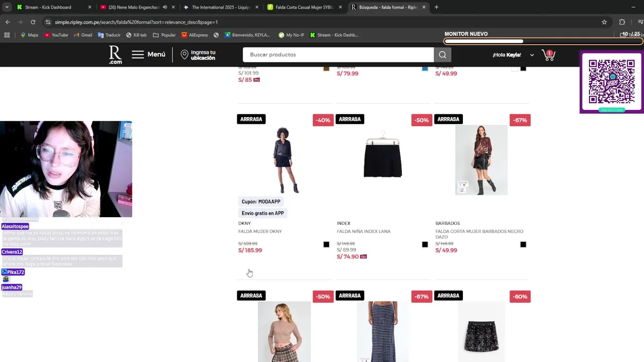Screen dimensions: 644x362
Task: Select brown swatch on S/ 85 product
Action: (x=326, y=68)
